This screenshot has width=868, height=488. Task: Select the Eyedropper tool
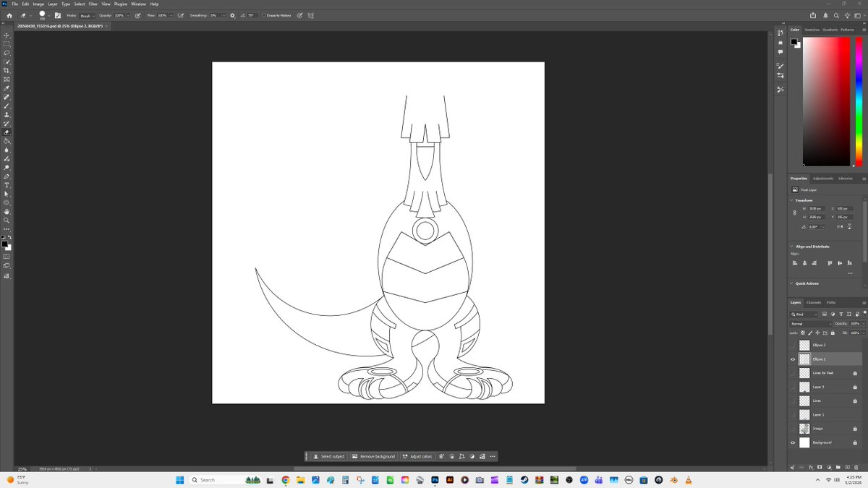(x=7, y=88)
